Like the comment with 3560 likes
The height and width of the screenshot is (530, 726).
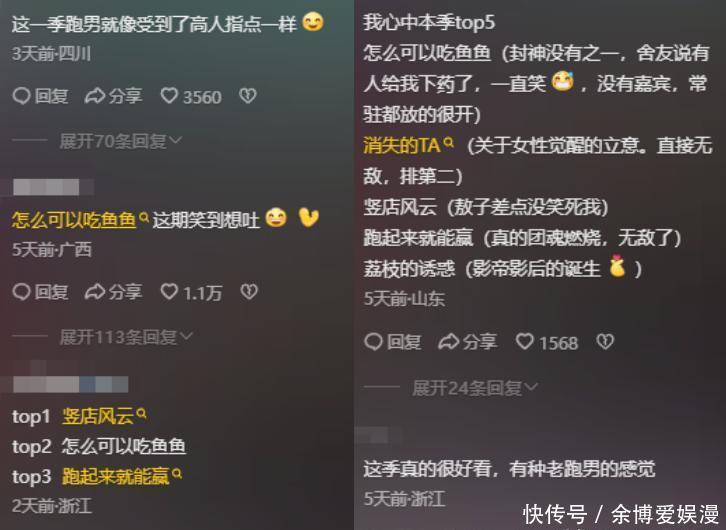(x=191, y=96)
